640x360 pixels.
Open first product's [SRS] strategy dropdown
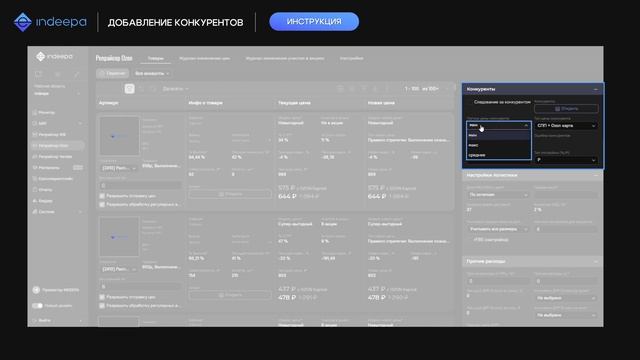tap(119, 168)
